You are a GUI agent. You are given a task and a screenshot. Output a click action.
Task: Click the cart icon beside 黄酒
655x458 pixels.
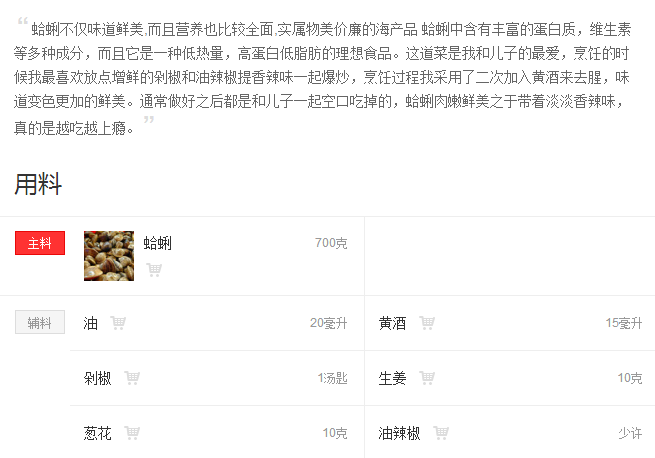click(x=427, y=323)
